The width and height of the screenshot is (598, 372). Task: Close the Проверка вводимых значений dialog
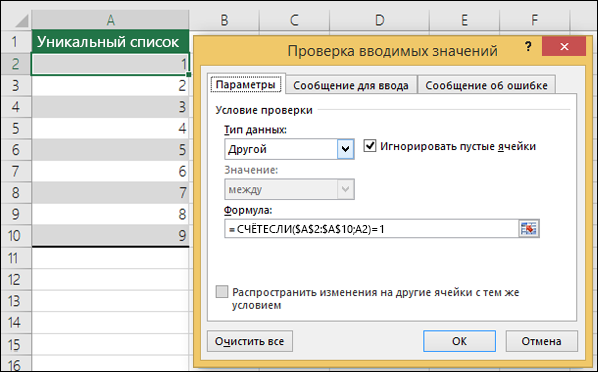coord(564,47)
